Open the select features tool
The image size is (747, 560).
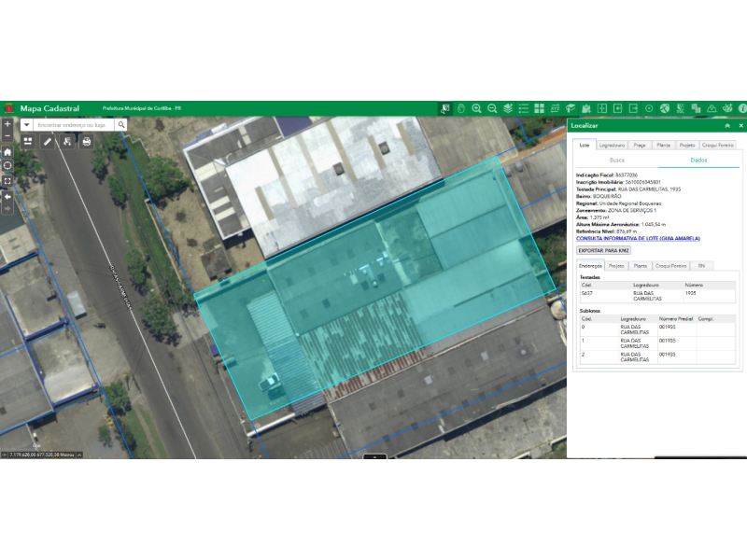67,142
